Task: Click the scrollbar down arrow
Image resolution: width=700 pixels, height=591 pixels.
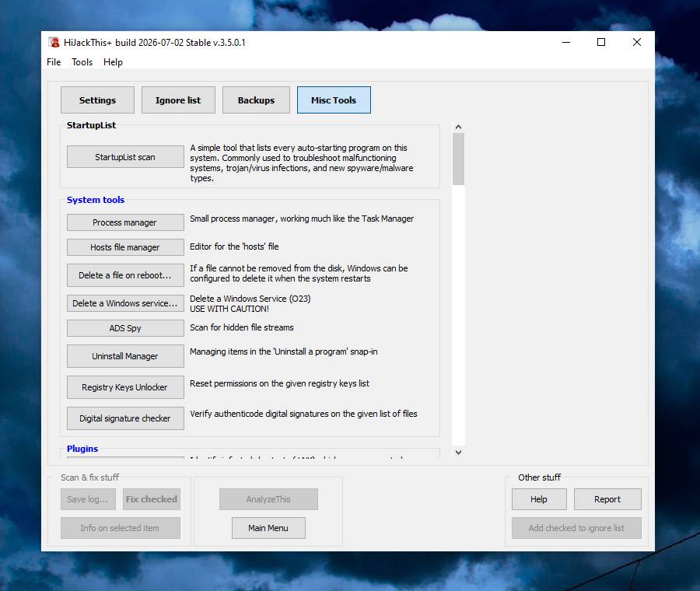Action: point(458,452)
